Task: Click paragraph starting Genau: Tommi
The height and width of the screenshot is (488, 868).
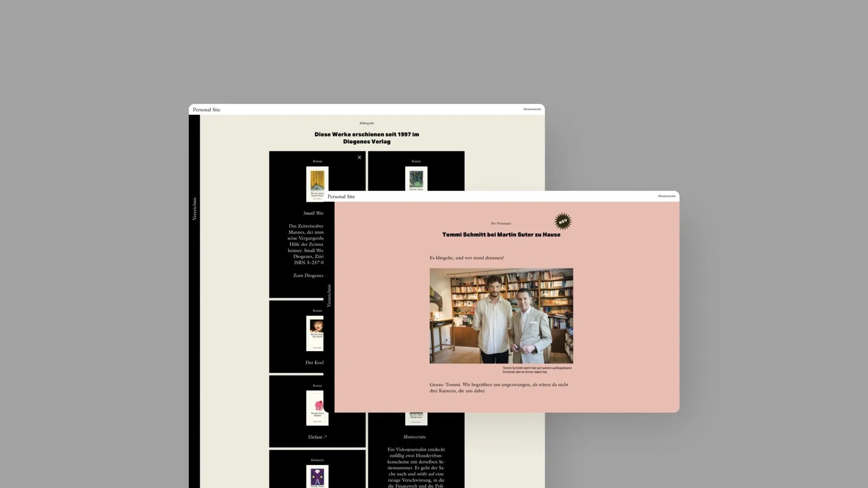Action: click(499, 388)
